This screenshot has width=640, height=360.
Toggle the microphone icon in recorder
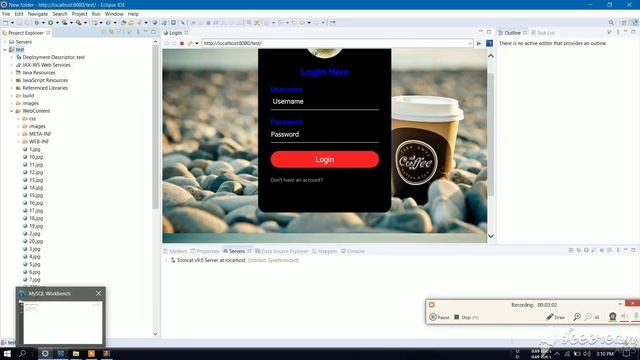click(x=636, y=317)
